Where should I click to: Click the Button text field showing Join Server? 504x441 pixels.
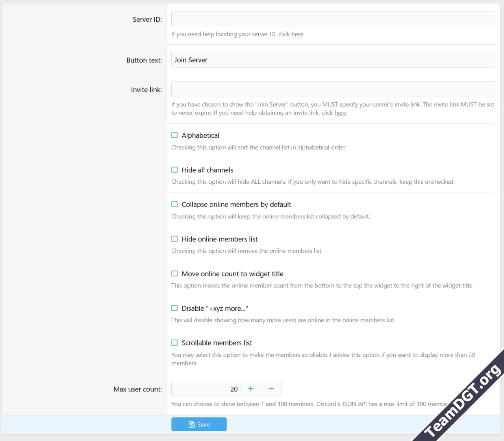pos(333,60)
